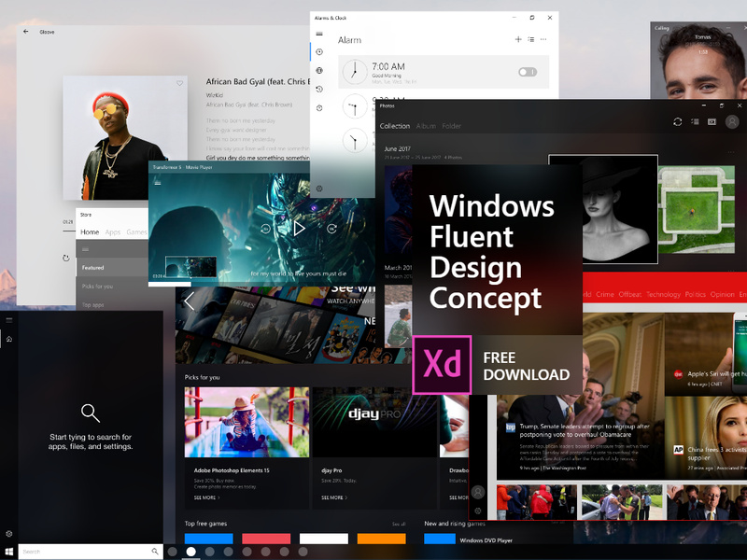The height and width of the screenshot is (560, 747).
Task: Expand the hamburger navigation in Alarms & Clock
Action: click(x=319, y=34)
